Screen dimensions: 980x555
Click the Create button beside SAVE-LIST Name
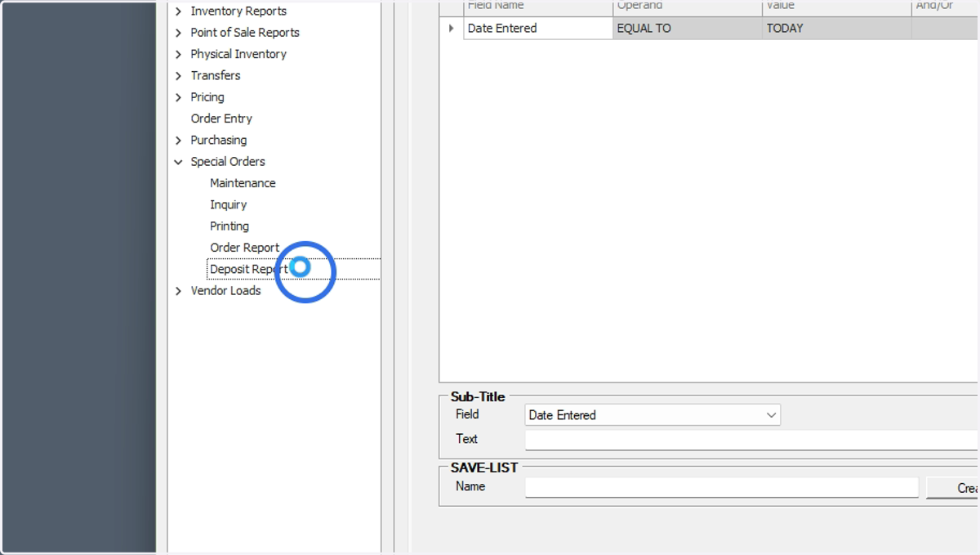(953, 487)
